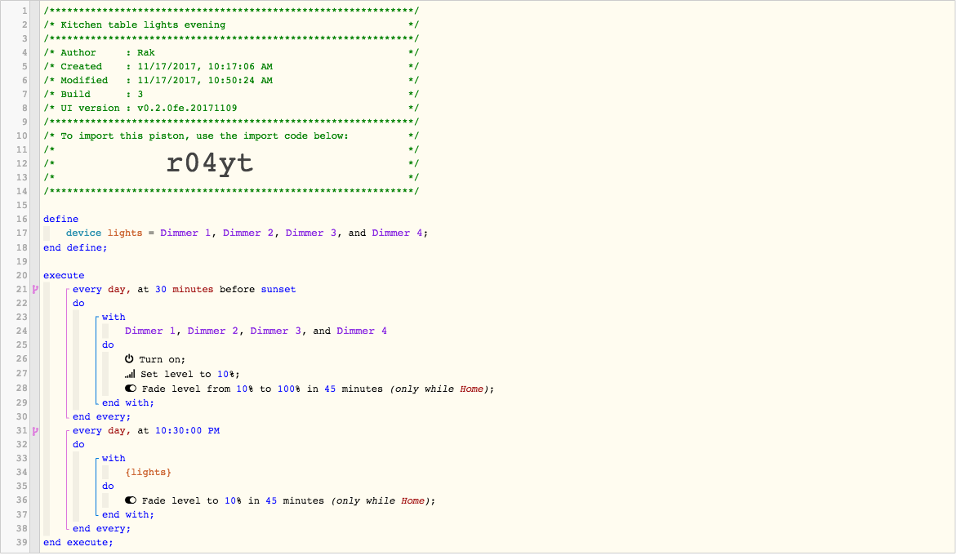Screen dimensions: 962x560
Task: Click the fade icon on line 36
Action: coord(131,500)
